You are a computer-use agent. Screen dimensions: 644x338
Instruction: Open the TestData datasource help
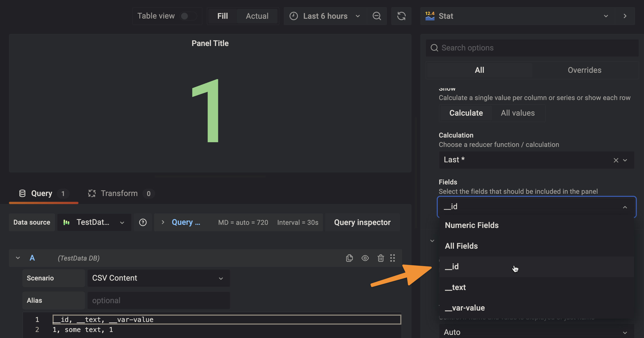(143, 222)
